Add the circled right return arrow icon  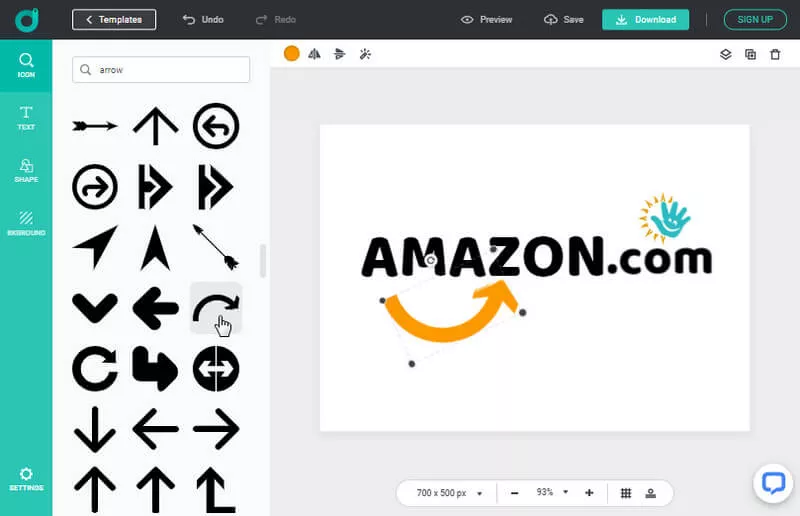pos(95,187)
